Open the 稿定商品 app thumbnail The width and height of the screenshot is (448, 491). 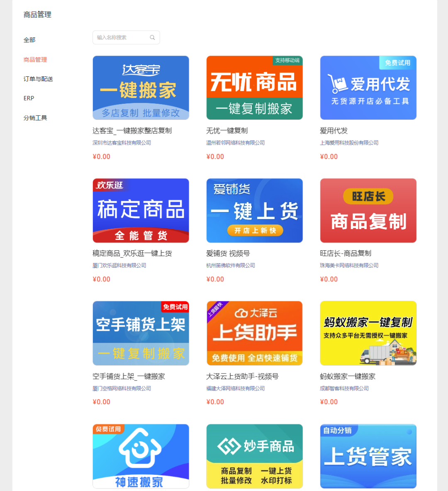pos(141,210)
